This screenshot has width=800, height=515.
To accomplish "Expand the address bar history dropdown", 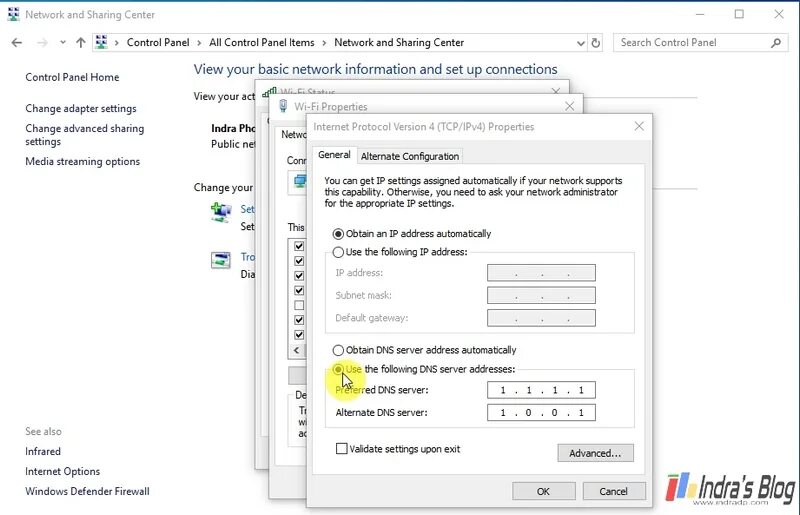I will point(581,43).
